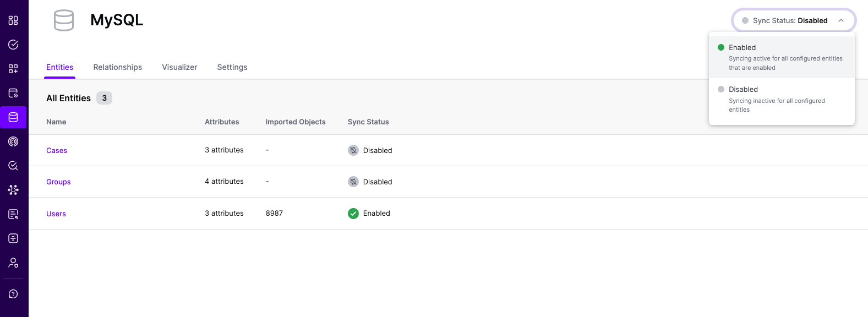Click the Attributes column header
The height and width of the screenshot is (317, 868).
(222, 122)
